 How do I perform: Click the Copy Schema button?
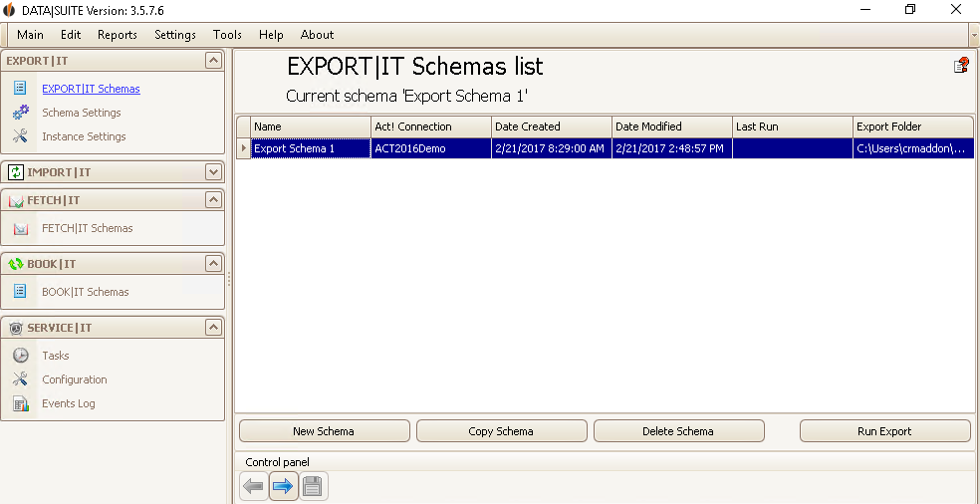pos(501,431)
